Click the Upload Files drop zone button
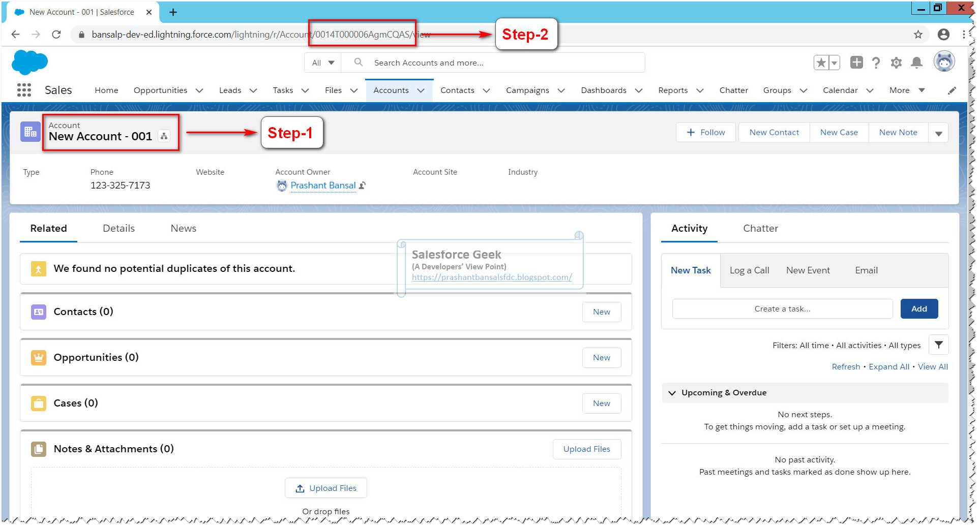Image resolution: width=980 pixels, height=528 pixels. click(x=326, y=488)
